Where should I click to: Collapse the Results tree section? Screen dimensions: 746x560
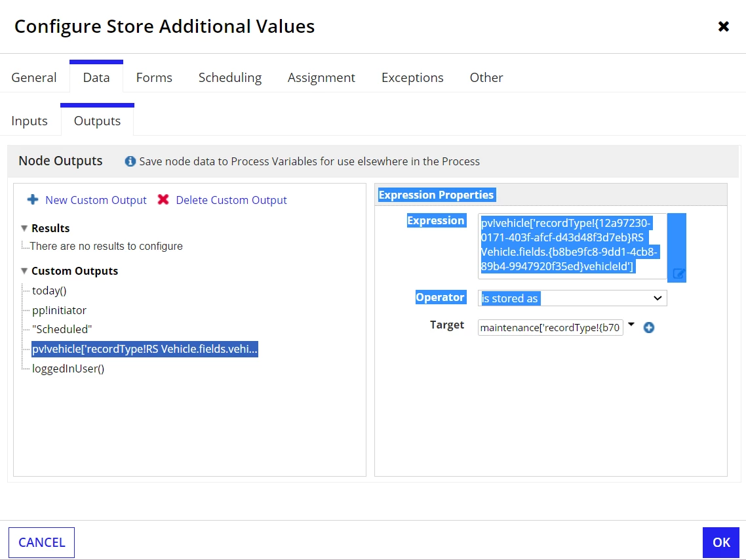(x=24, y=228)
